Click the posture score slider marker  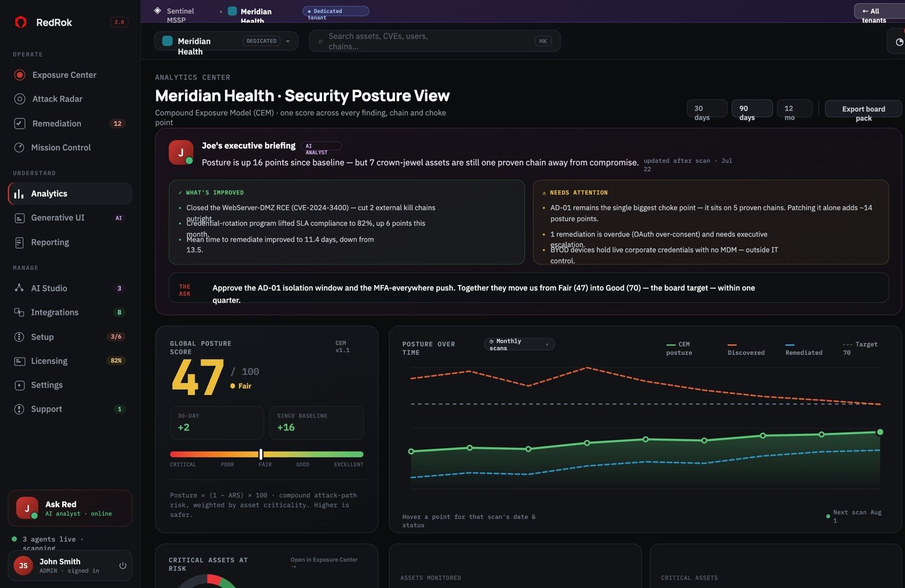261,454
